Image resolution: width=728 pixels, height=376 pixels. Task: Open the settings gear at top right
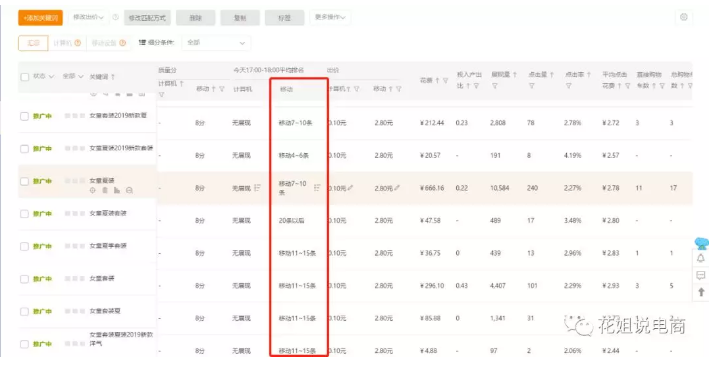click(x=683, y=17)
